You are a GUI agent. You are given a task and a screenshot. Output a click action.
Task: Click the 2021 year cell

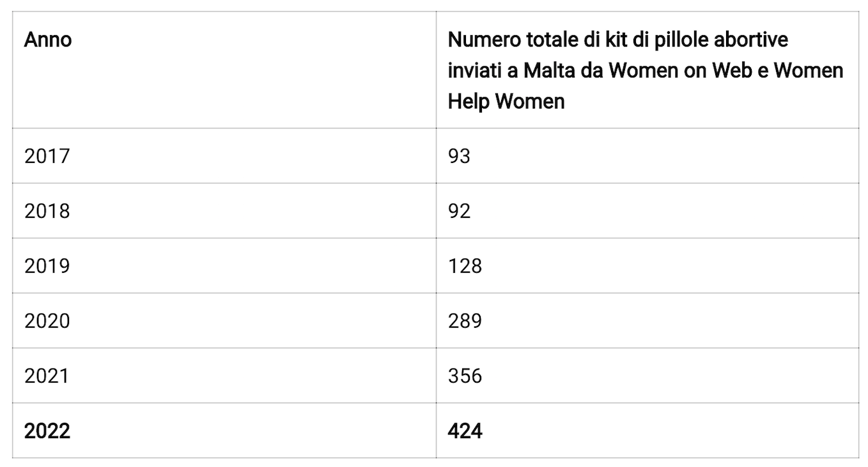[224, 375]
